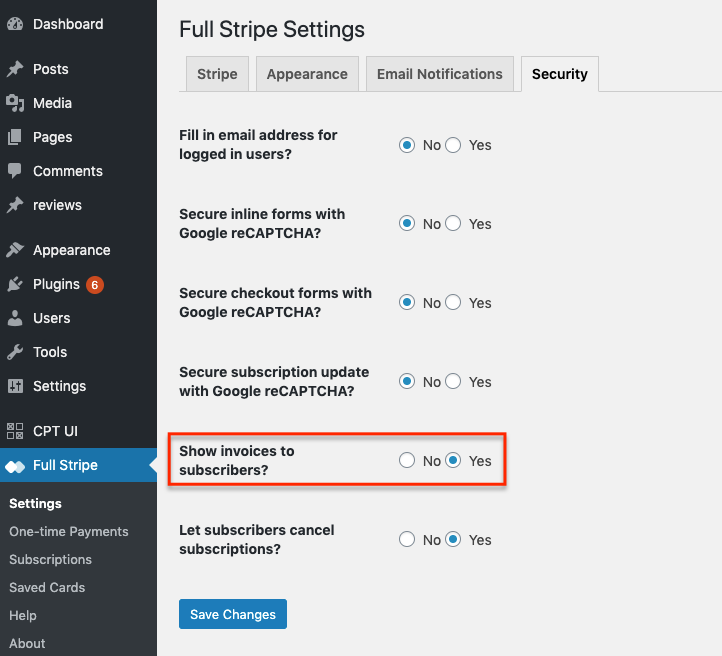
Task: Open the Users menu
Action: tap(52, 318)
